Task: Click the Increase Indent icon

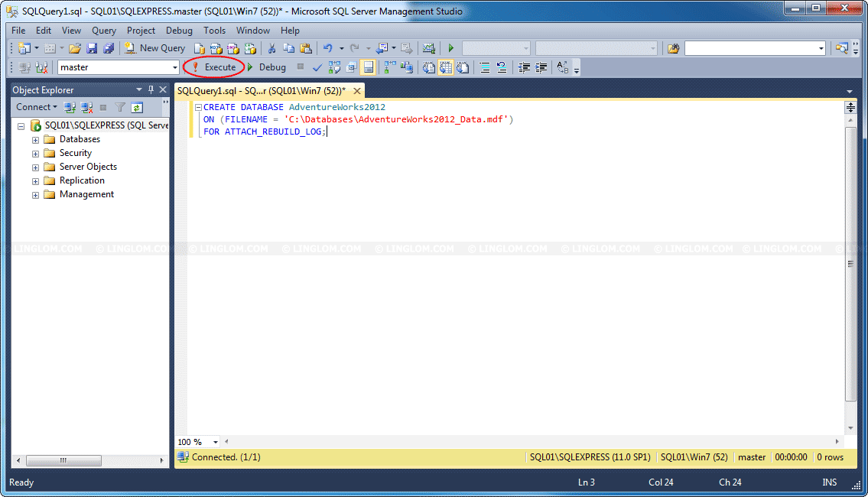Action: pyautogui.click(x=541, y=67)
